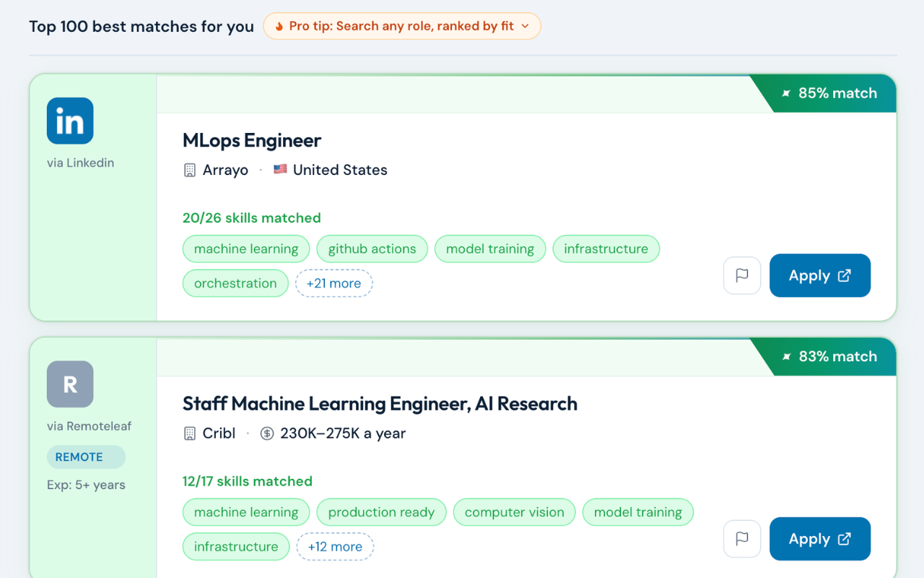Open the MLops Engineer job title

pyautogui.click(x=252, y=140)
